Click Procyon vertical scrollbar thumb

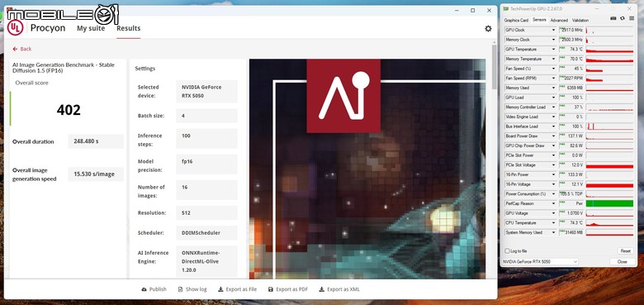(494, 67)
